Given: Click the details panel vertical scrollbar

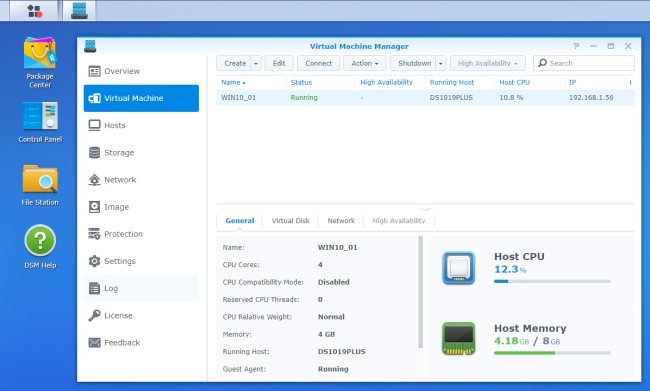Looking at the screenshot, I should click(421, 292).
